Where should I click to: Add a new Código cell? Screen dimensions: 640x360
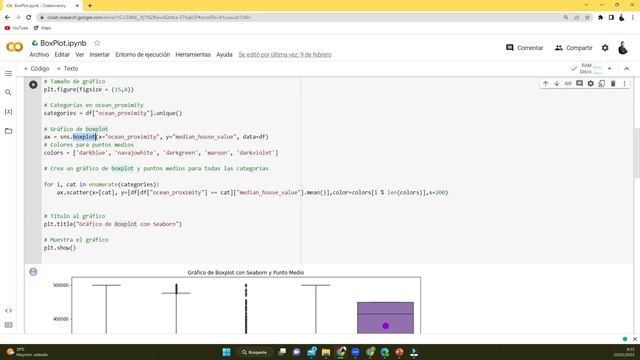pyautogui.click(x=36, y=69)
